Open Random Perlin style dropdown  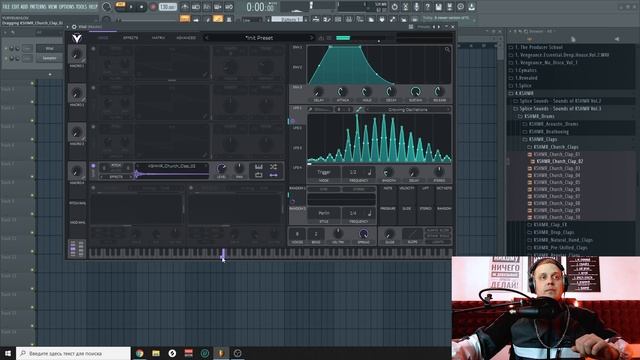click(324, 213)
